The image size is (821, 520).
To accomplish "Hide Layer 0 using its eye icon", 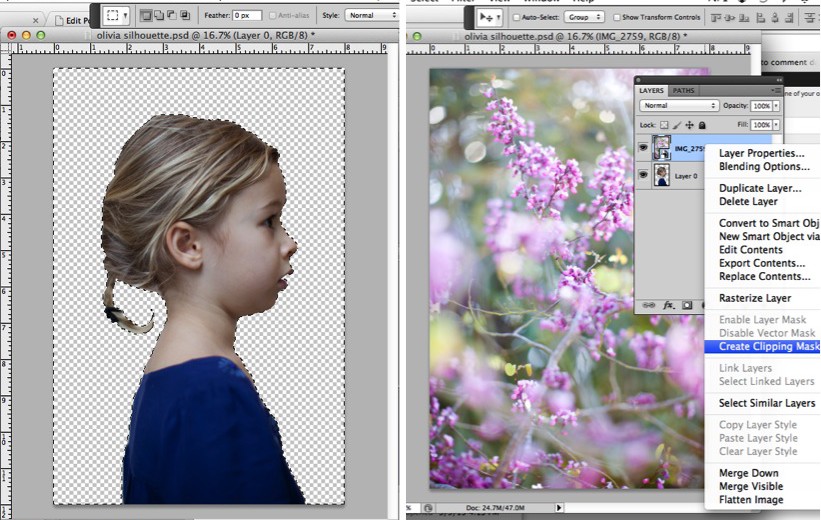I will 643,175.
